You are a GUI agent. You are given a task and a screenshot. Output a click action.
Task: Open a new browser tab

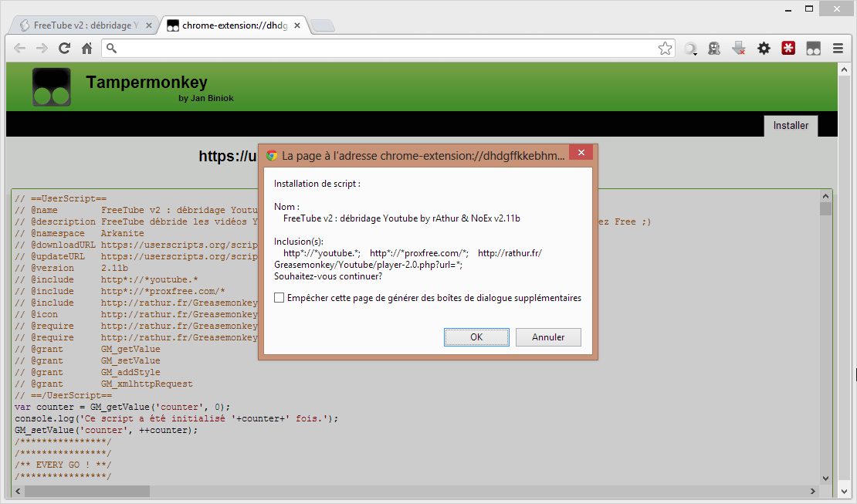click(323, 25)
